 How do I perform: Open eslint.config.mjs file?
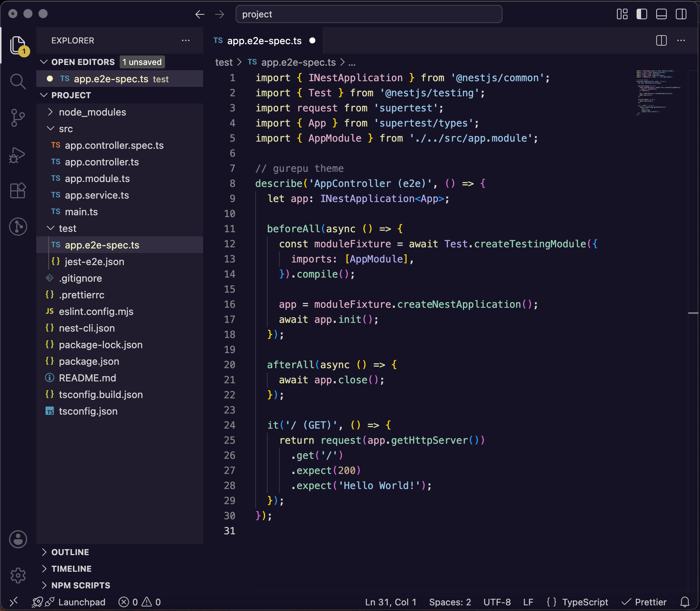click(120, 312)
